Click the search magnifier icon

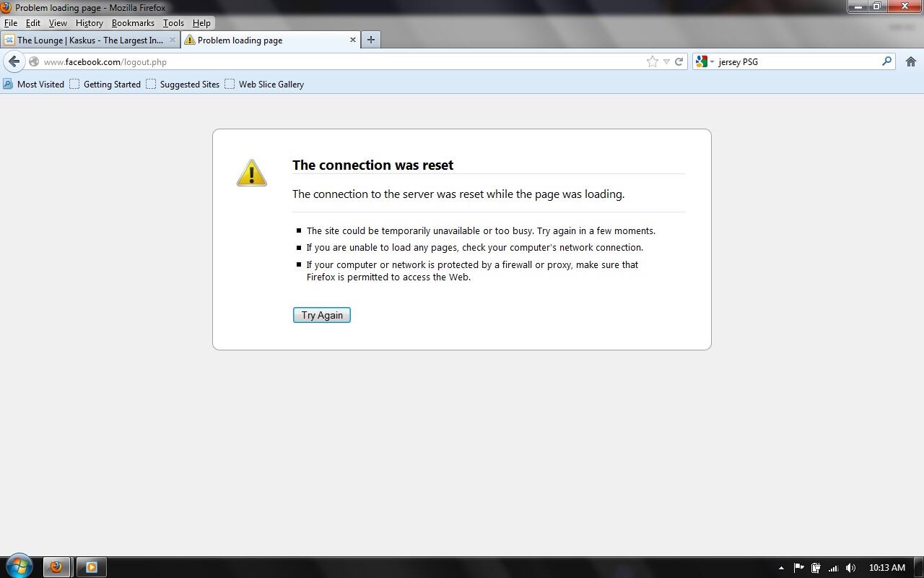[886, 61]
